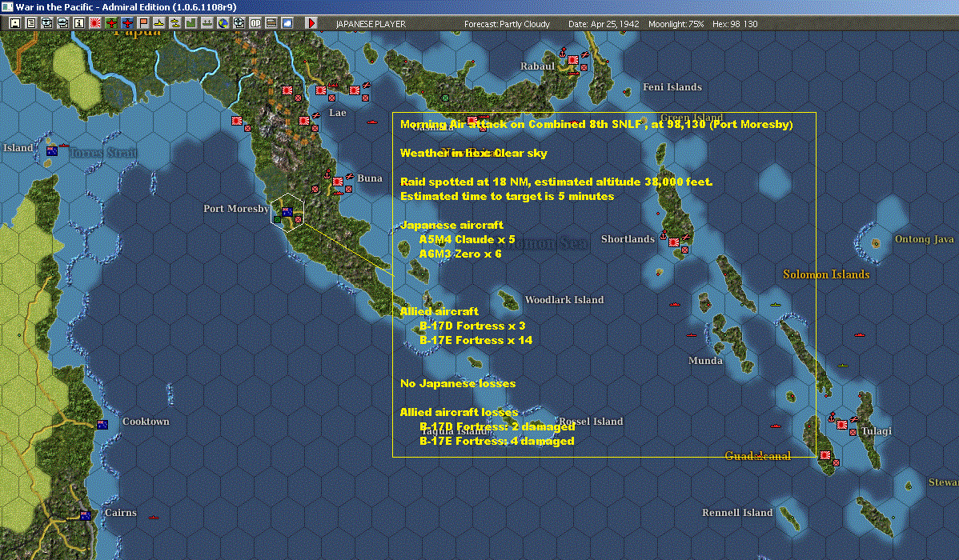Click the striped bar toolbar icon
This screenshot has height=560, width=959.
tap(271, 23)
